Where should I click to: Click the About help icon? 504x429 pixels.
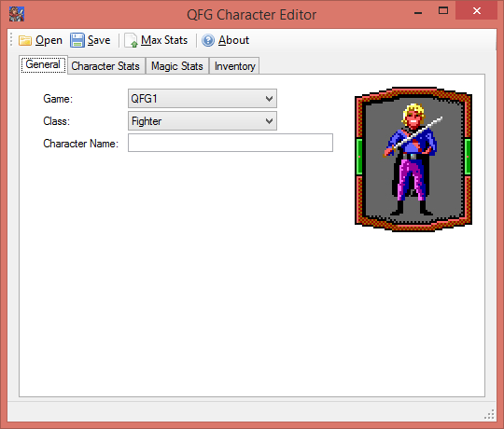pos(208,40)
